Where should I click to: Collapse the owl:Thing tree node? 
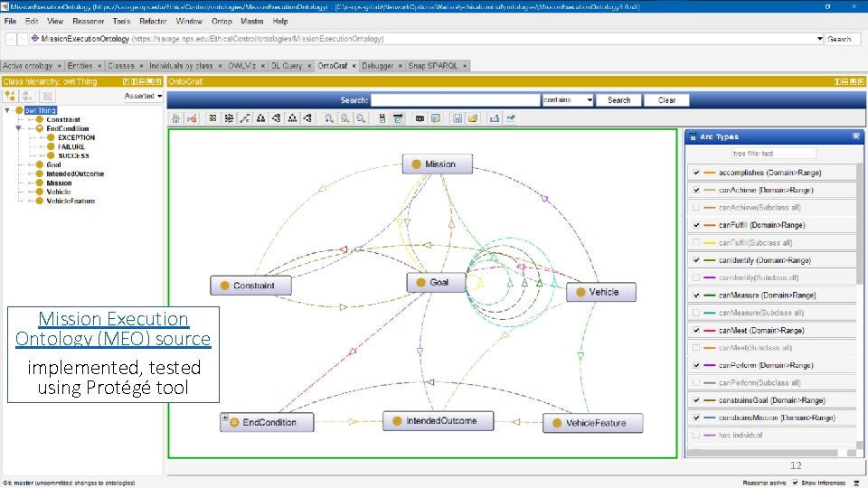point(7,110)
